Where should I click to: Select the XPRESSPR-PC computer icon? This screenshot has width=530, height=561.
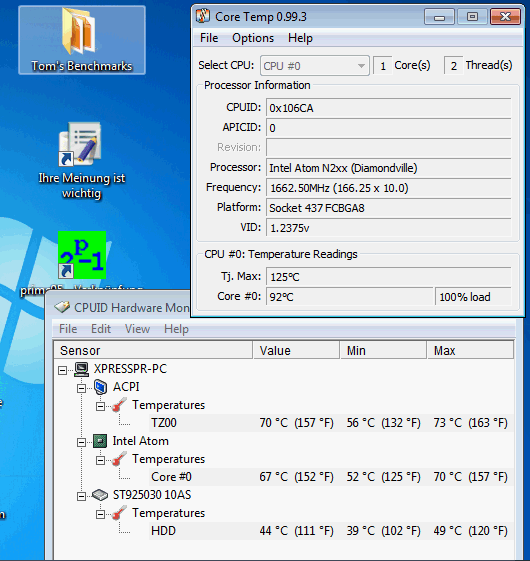[82, 369]
